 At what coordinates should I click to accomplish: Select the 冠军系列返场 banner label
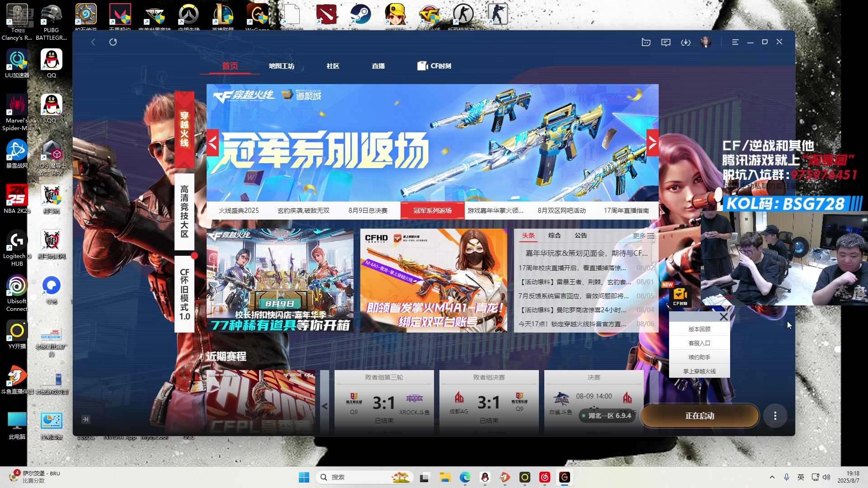point(433,211)
